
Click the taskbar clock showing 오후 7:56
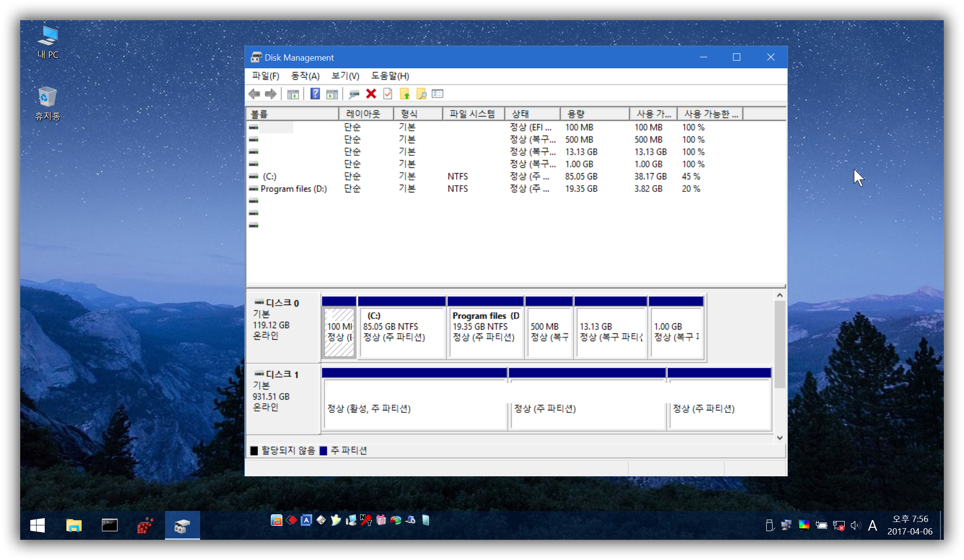click(x=910, y=525)
